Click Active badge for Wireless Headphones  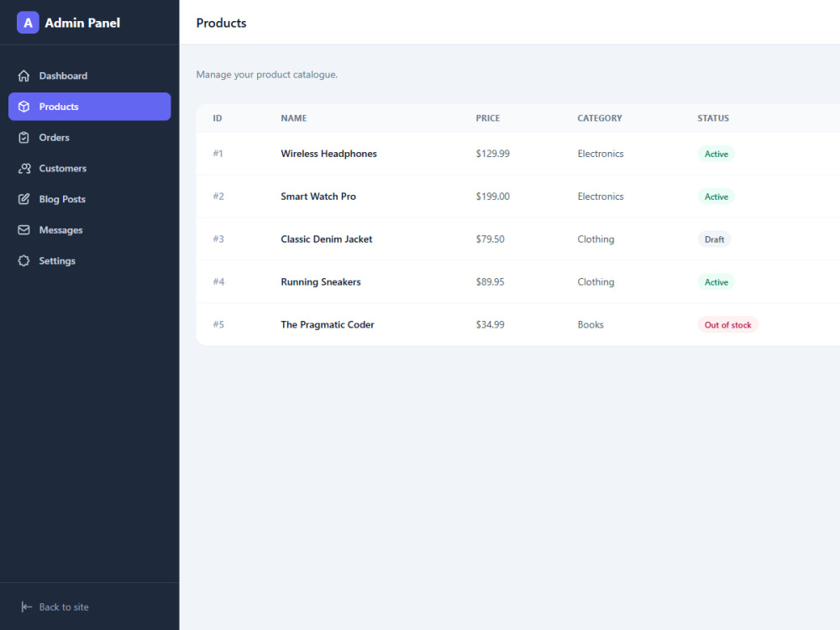tap(716, 154)
